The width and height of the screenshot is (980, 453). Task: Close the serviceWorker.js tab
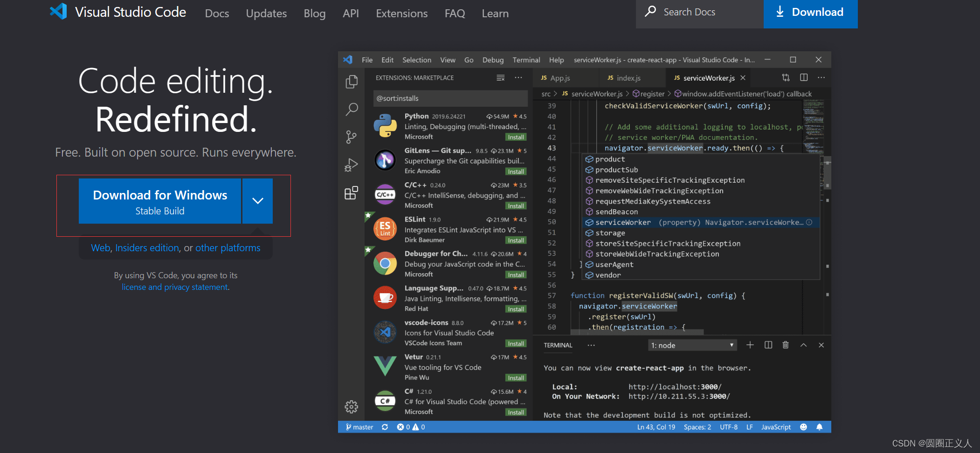(743, 78)
